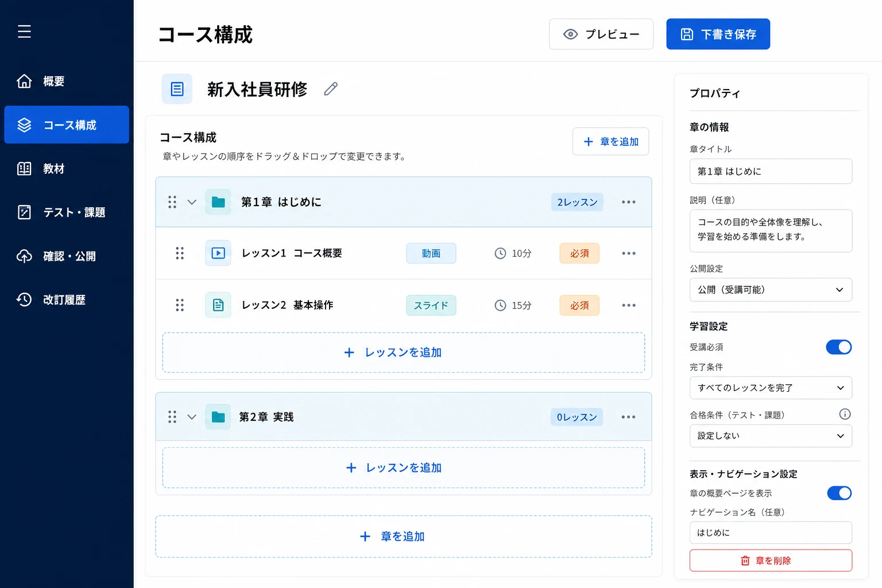This screenshot has height=588, width=882.
Task: Click info icon next to 合格条件
Action: (845, 414)
